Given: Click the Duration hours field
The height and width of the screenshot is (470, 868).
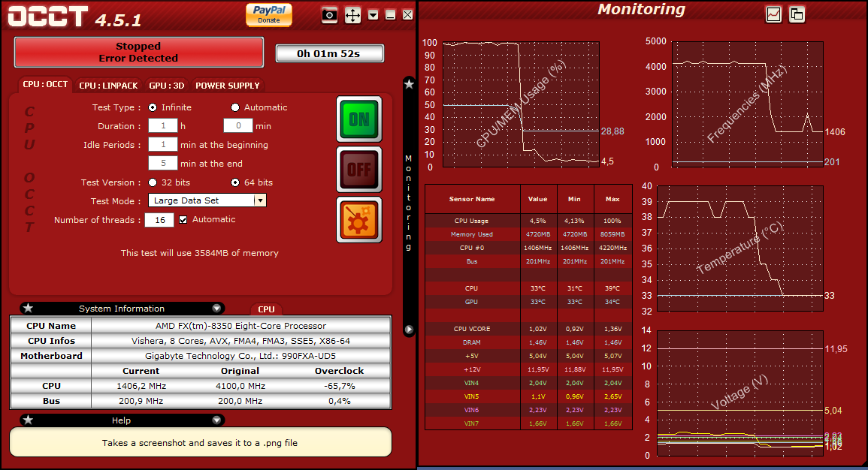Looking at the screenshot, I should 163,126.
